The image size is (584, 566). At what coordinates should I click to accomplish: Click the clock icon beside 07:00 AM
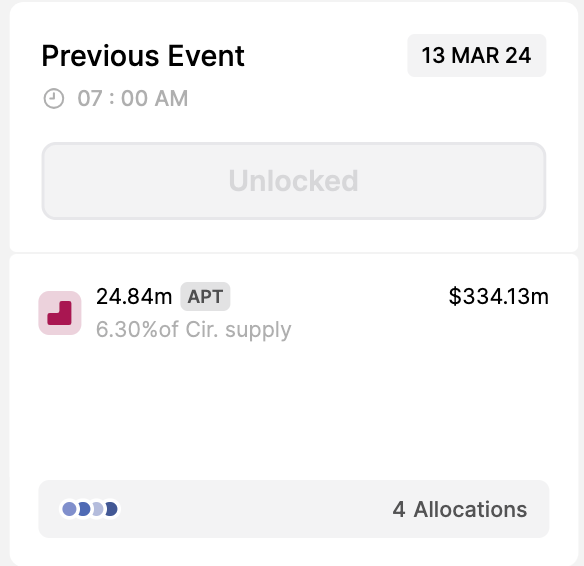pyautogui.click(x=54, y=99)
